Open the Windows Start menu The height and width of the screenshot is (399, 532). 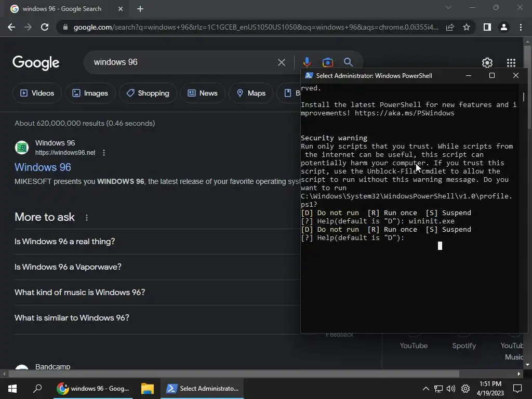pyautogui.click(x=12, y=389)
